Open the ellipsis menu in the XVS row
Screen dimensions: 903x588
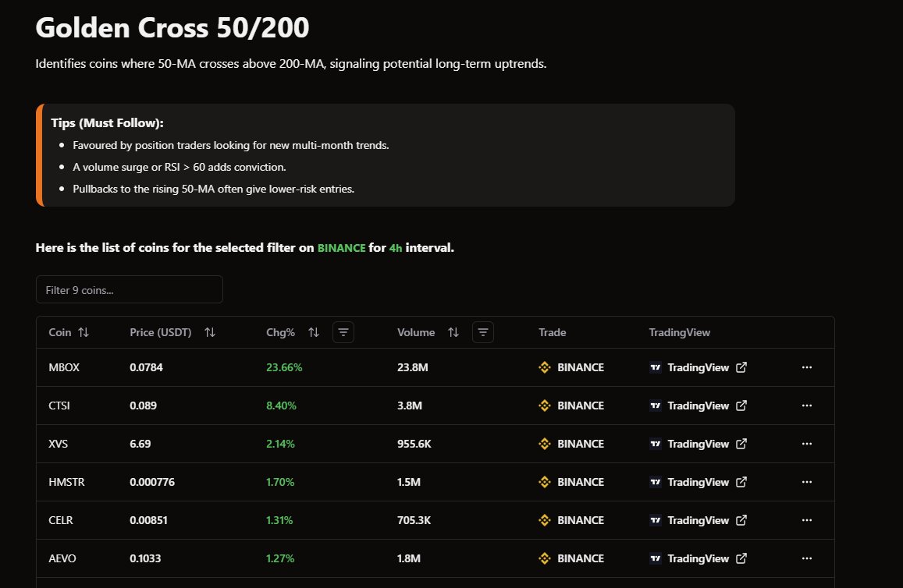point(806,444)
